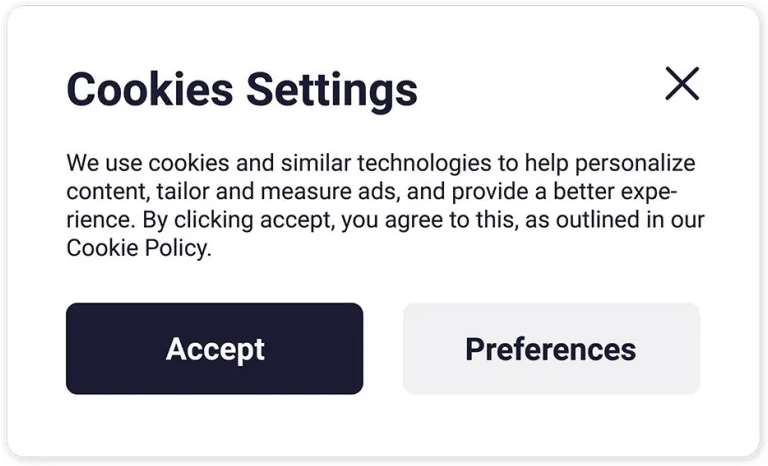Open the Cookie Policy link
This screenshot has height=466, width=768.
(138, 249)
